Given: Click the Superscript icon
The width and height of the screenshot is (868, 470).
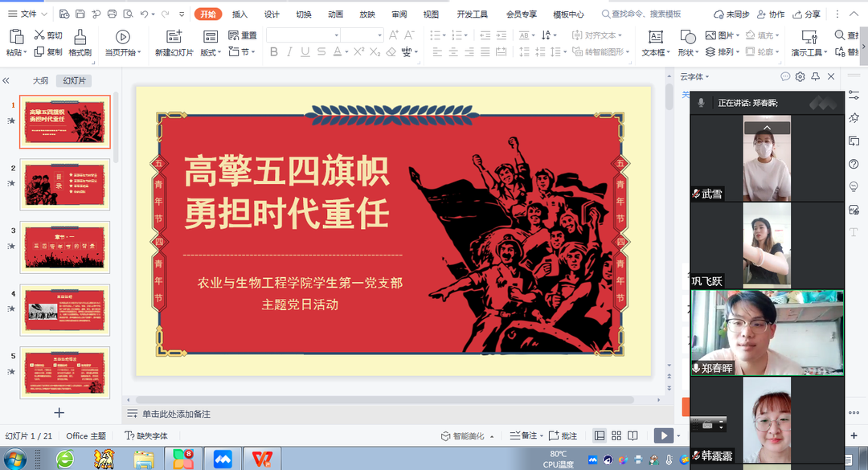Looking at the screenshot, I should (x=358, y=52).
